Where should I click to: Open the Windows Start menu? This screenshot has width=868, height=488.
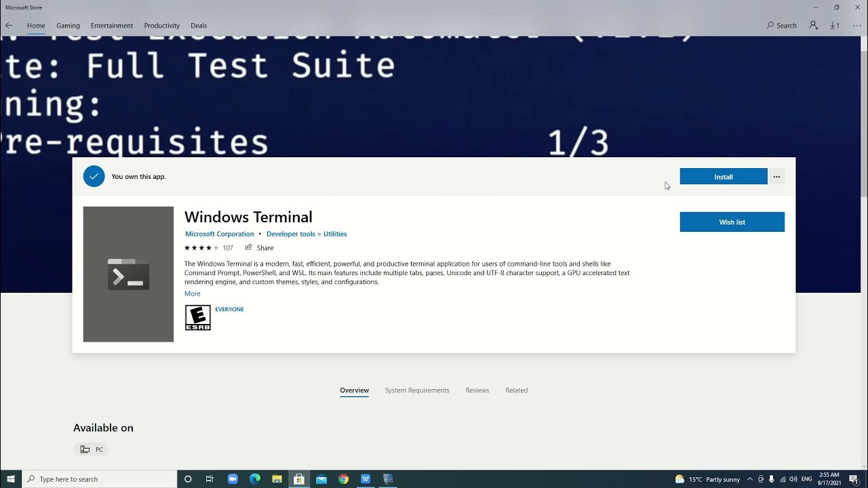11,479
